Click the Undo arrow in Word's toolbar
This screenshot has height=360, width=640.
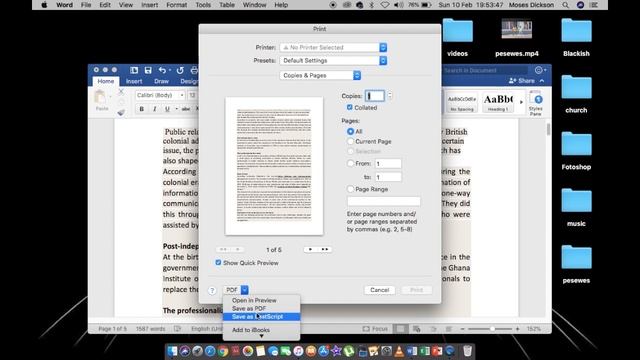point(162,70)
